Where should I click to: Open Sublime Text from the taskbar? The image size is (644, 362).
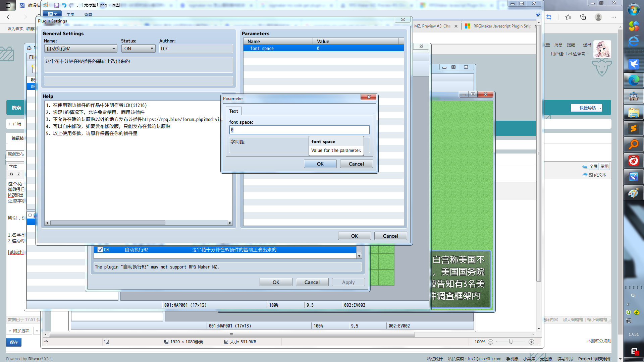click(633, 128)
